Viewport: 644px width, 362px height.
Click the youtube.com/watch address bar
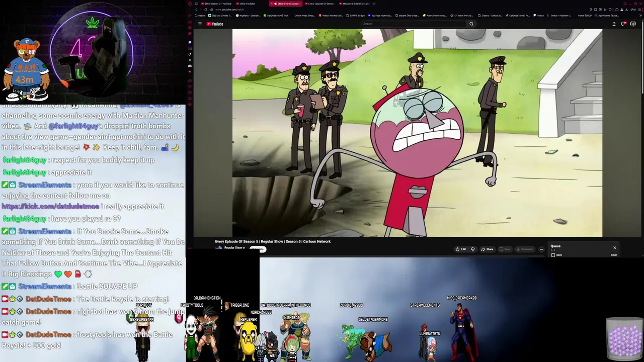click(229, 10)
